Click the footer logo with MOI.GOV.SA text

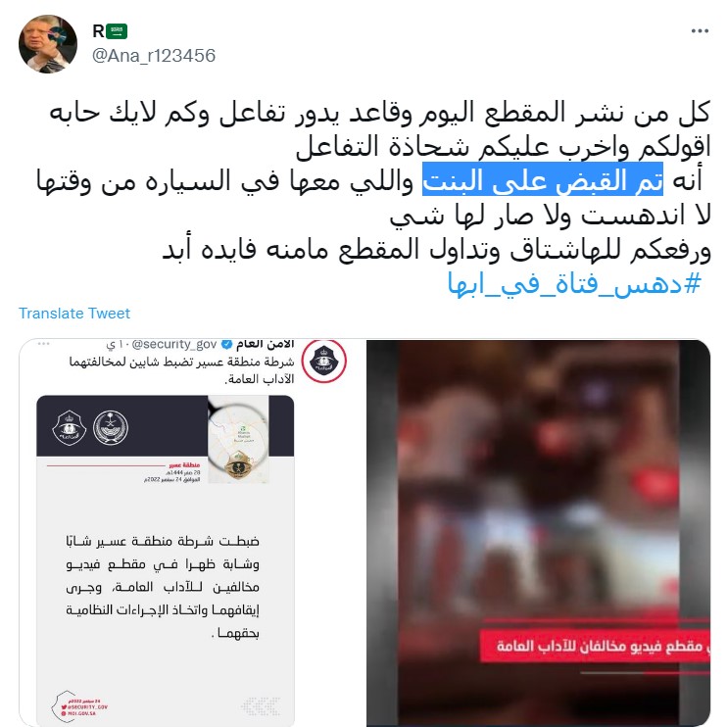[x=79, y=706]
